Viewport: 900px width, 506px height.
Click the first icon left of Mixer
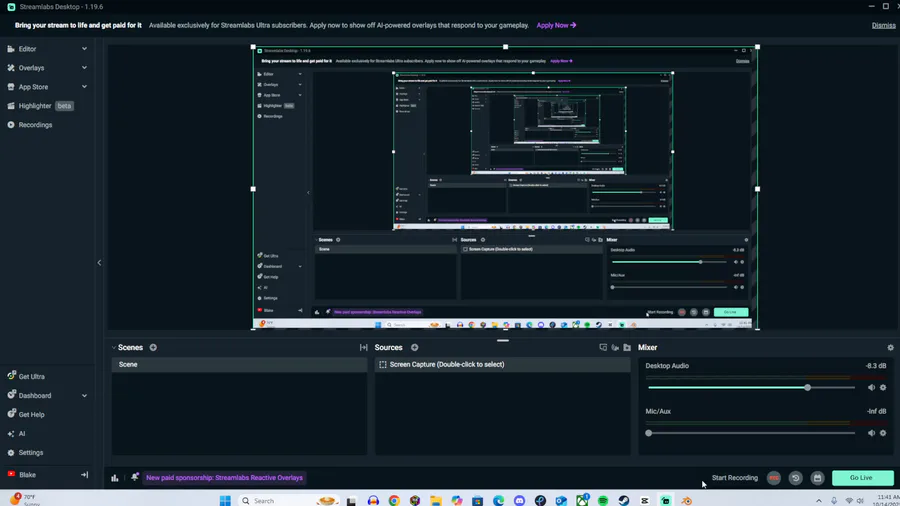[603, 348]
